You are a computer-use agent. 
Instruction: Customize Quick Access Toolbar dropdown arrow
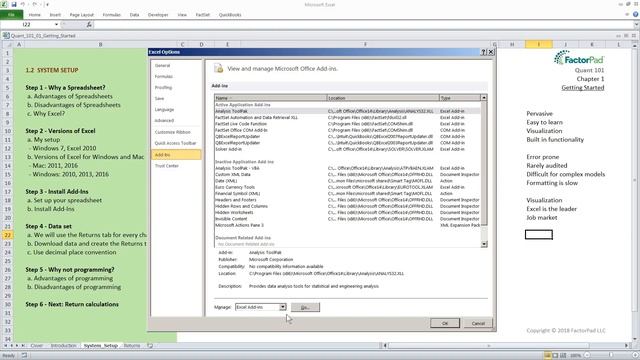[x=47, y=4]
